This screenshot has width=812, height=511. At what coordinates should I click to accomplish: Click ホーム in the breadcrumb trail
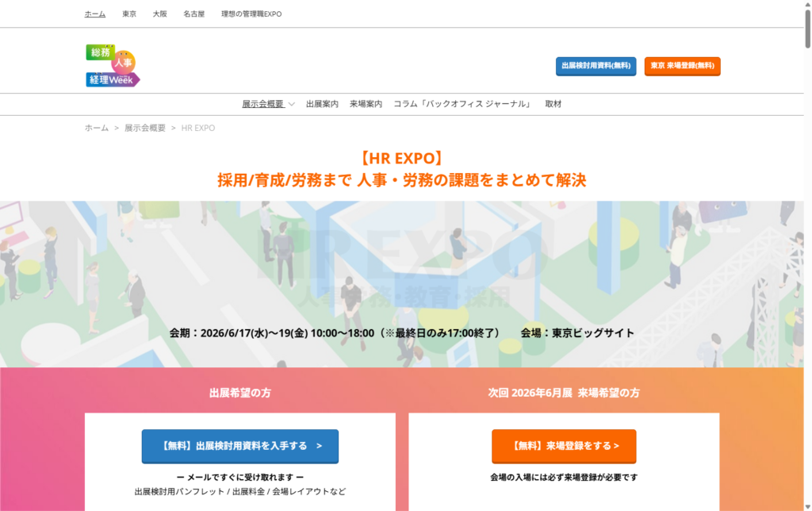click(x=97, y=128)
